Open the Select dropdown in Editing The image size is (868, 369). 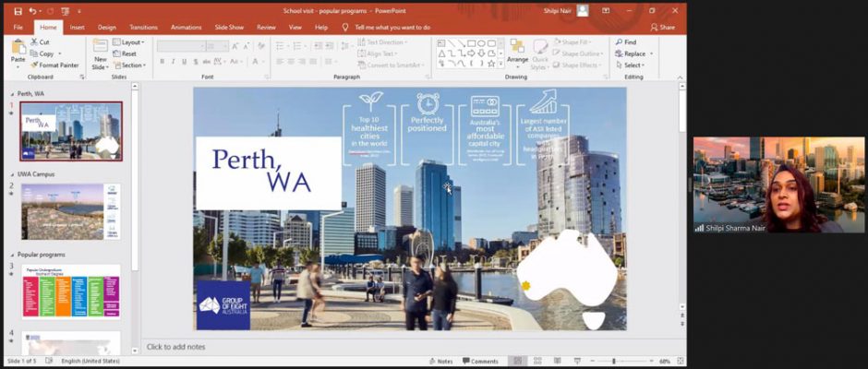(630, 65)
